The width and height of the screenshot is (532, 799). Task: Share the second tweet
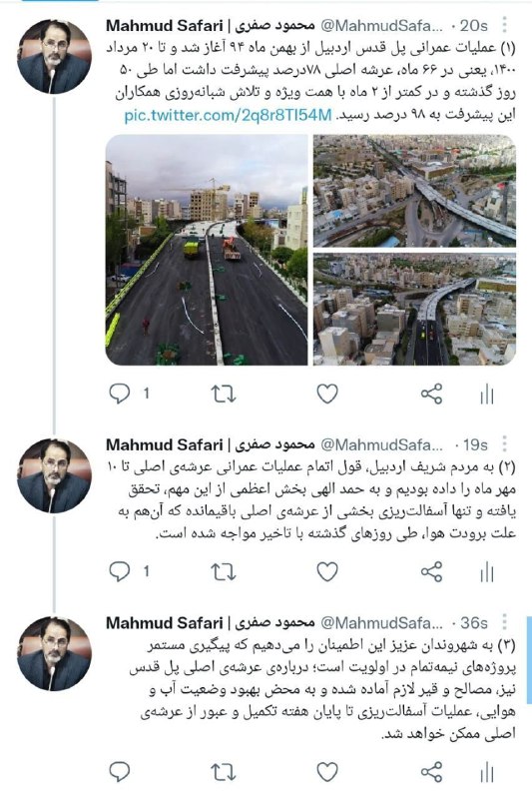432,571
